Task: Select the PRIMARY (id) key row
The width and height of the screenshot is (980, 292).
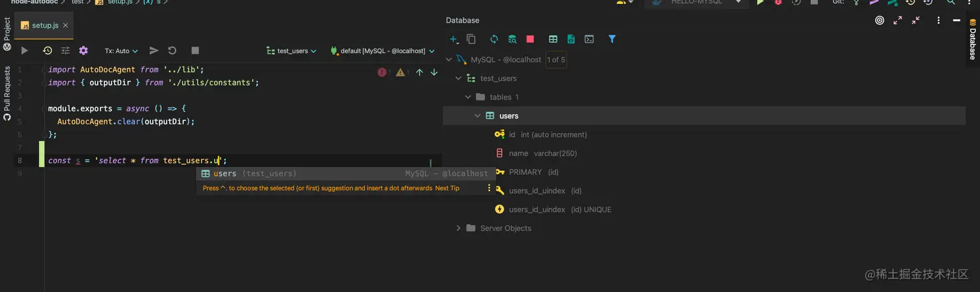Action: [x=704, y=172]
